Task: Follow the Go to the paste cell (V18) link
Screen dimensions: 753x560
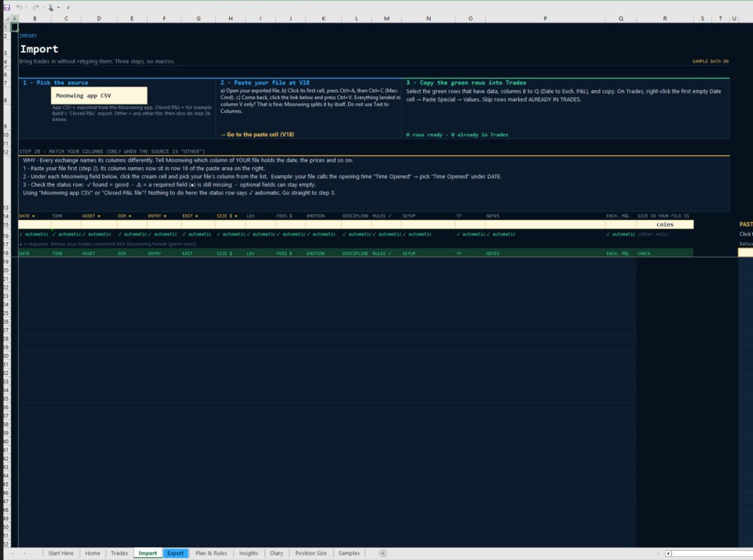Action: (258, 135)
